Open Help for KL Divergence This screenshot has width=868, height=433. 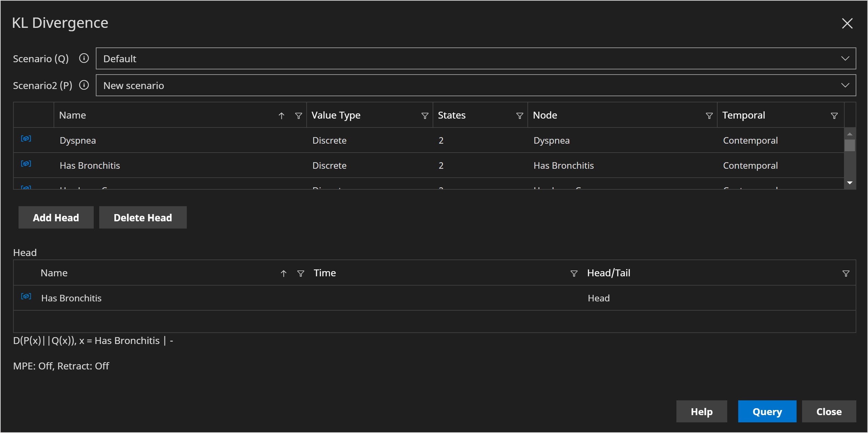[x=701, y=411]
